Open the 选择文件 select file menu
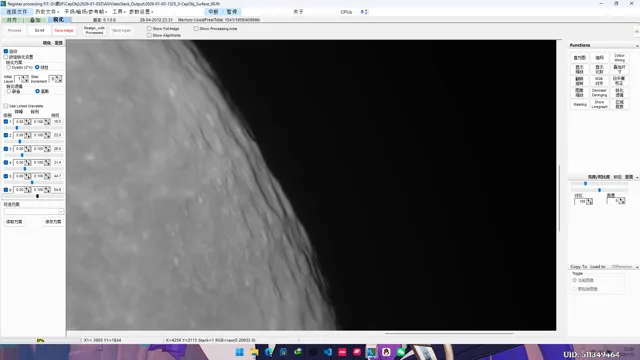Image resolution: width=640 pixels, height=360 pixels. pyautogui.click(x=16, y=12)
